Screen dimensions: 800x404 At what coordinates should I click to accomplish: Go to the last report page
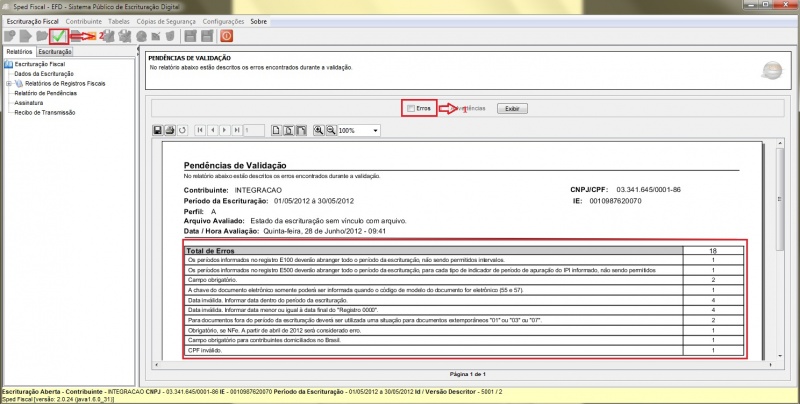(x=235, y=130)
